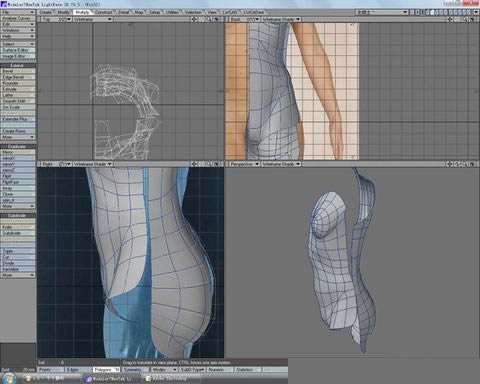
Task: Rotate icon in Perspective viewport header
Action: 457,164
